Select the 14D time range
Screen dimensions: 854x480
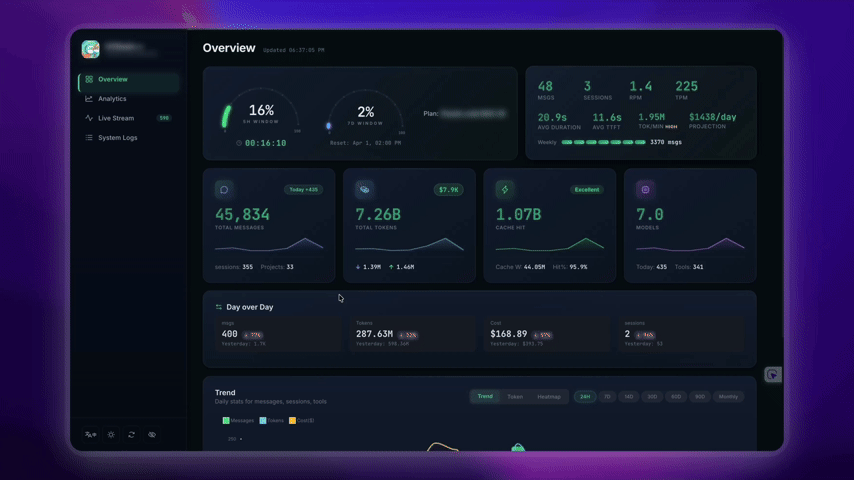(629, 397)
